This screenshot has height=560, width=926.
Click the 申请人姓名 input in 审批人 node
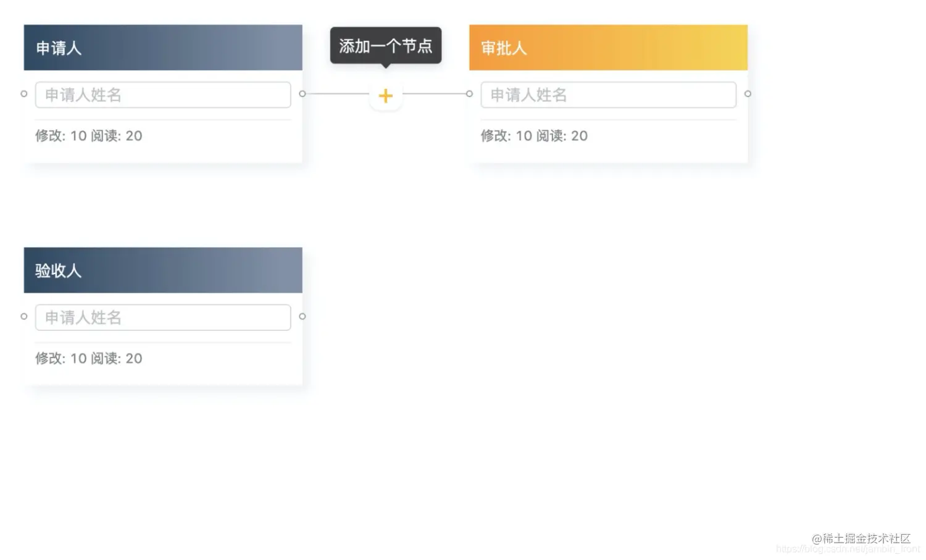[607, 94]
